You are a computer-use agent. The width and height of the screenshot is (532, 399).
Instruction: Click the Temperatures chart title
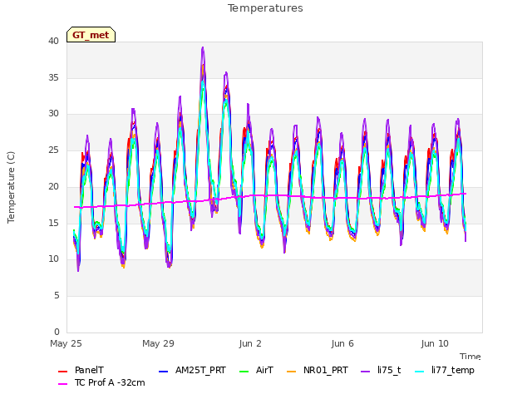pyautogui.click(x=265, y=8)
